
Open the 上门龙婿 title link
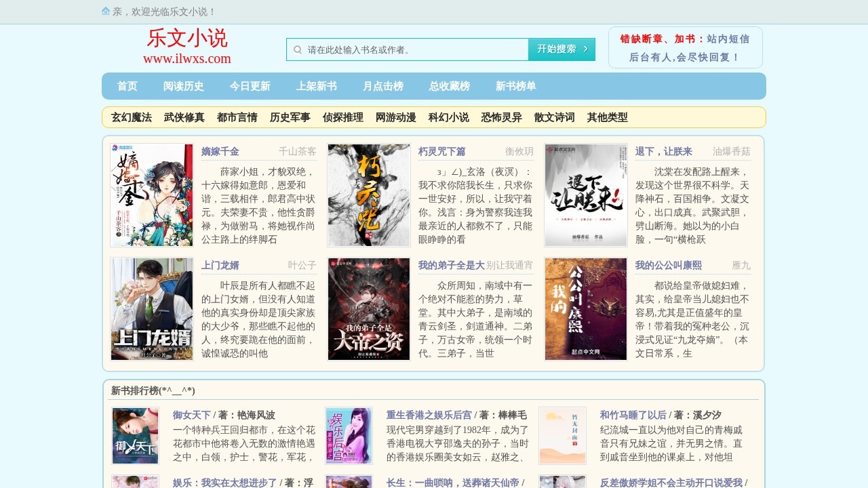pos(220,265)
